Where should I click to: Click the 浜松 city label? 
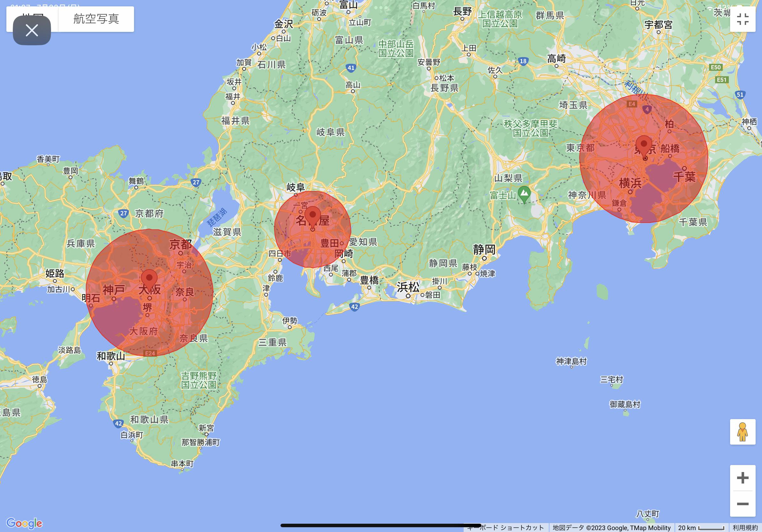click(x=408, y=287)
